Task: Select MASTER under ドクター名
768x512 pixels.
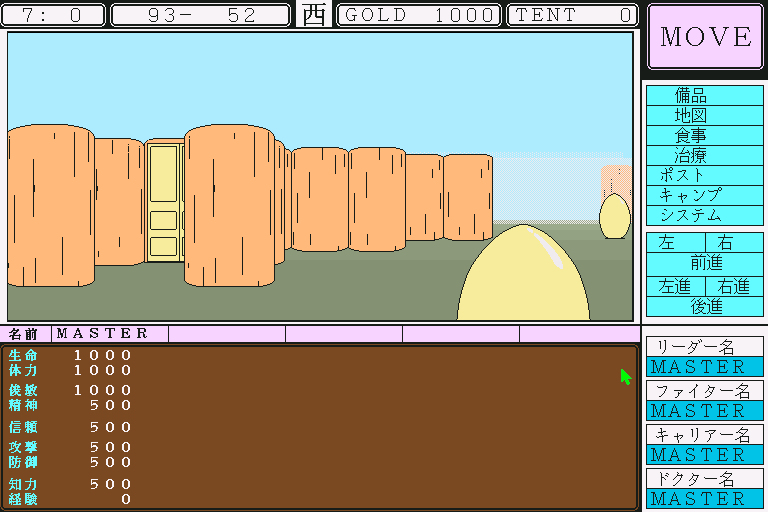Action: pos(704,498)
